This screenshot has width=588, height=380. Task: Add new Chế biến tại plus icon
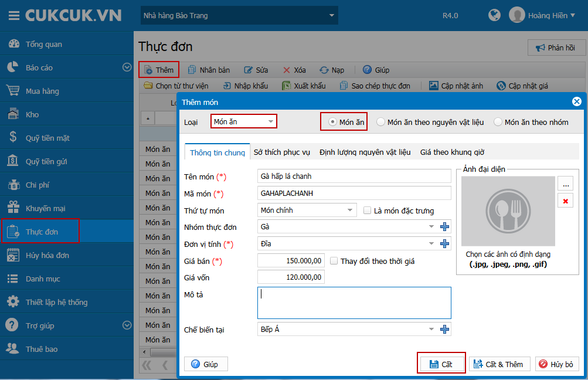(x=444, y=329)
